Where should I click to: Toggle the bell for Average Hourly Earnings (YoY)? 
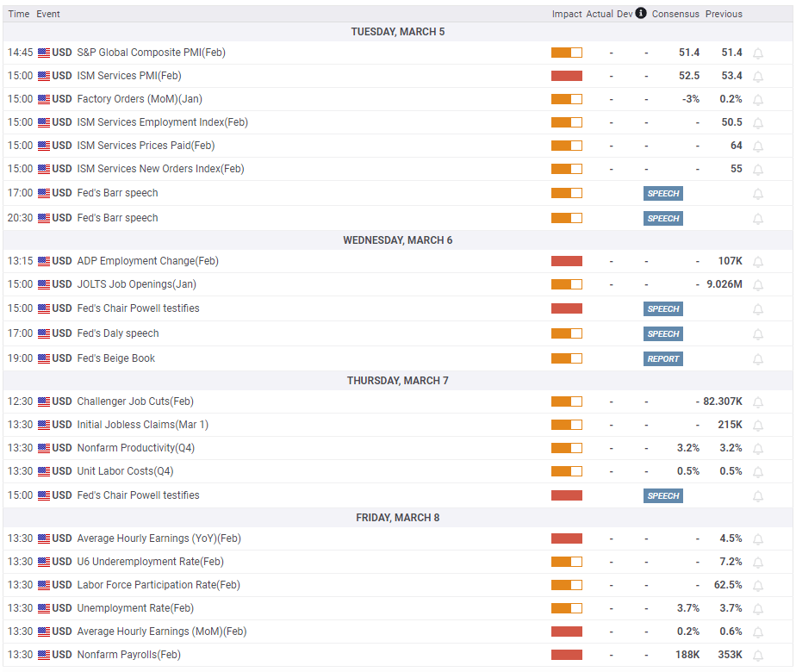[x=758, y=539]
